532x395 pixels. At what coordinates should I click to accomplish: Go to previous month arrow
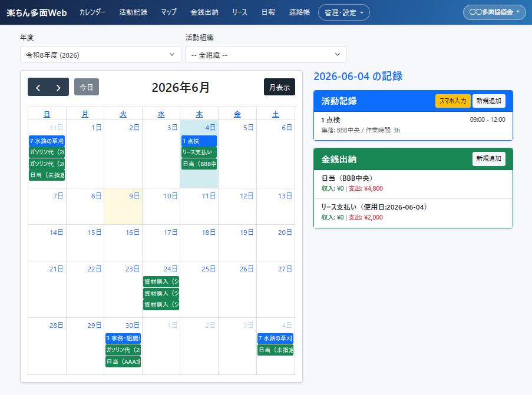pos(38,87)
